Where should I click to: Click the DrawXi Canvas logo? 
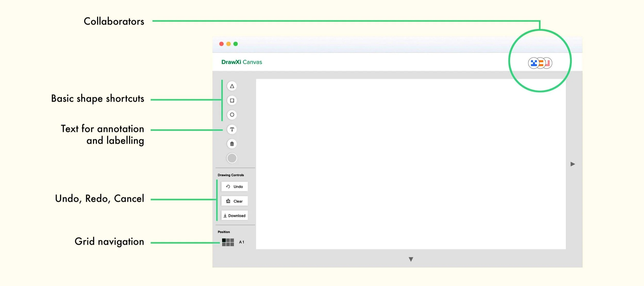point(241,62)
